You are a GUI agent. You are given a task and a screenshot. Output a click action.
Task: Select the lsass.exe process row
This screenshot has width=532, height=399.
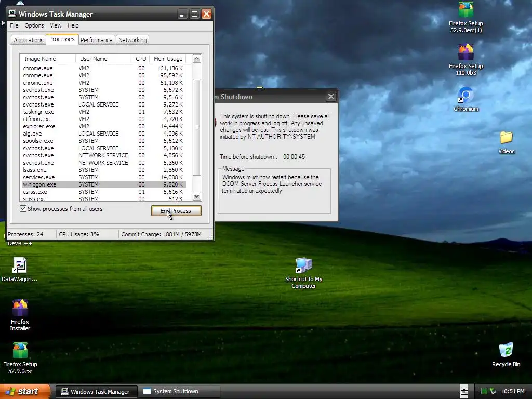[103, 170]
